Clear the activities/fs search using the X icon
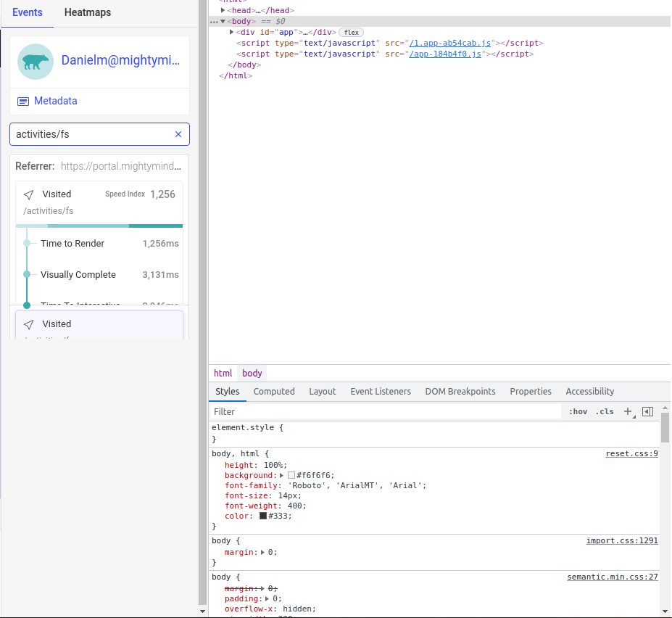This screenshot has width=672, height=618. (x=178, y=134)
